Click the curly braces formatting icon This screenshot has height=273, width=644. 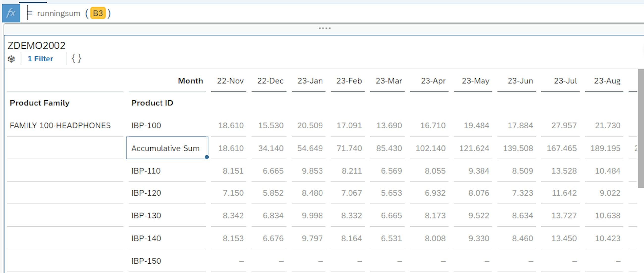tap(76, 59)
